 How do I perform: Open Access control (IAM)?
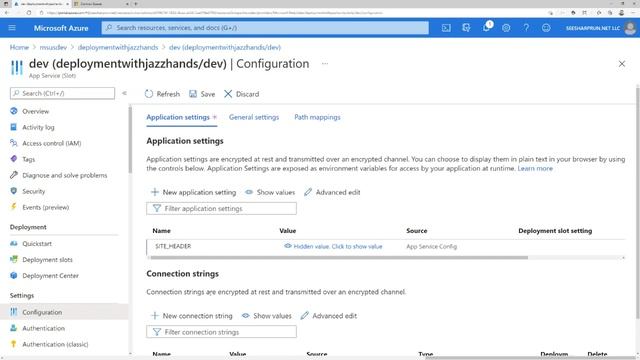pyautogui.click(x=51, y=143)
